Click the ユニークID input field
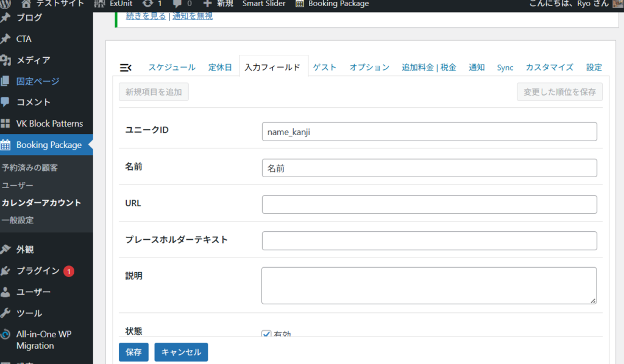Screen dimensions: 624x364 429,131
